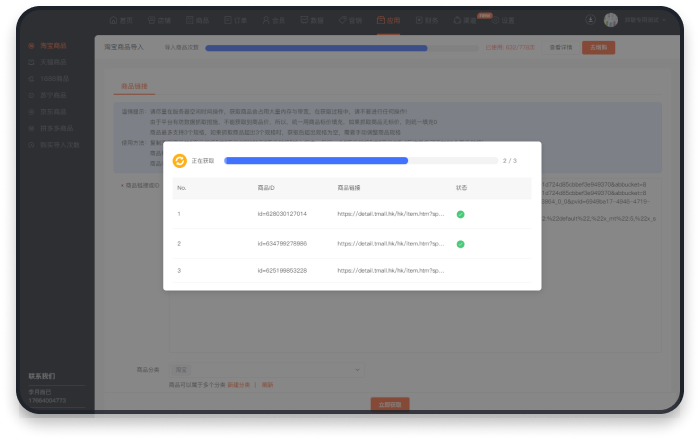The width and height of the screenshot is (700, 440).
Task: Click the orange refresh icon beside 正在获取
Action: [x=180, y=160]
